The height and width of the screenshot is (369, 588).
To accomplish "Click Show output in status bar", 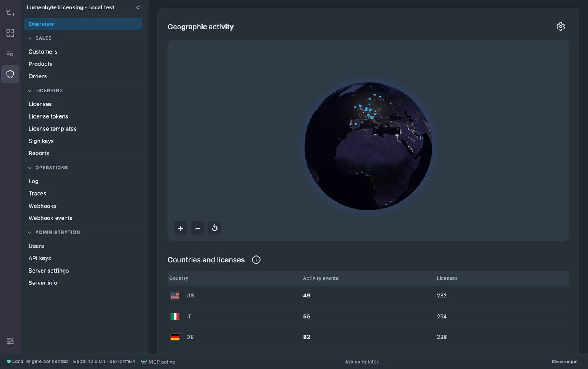I will click(x=565, y=362).
